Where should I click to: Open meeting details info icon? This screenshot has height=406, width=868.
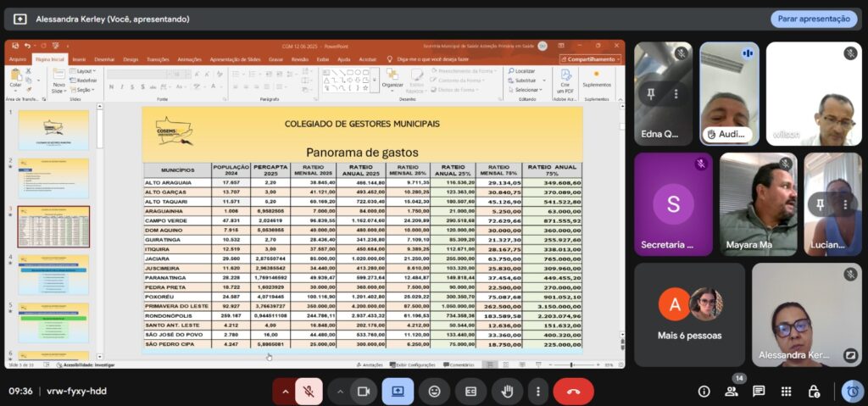(704, 391)
